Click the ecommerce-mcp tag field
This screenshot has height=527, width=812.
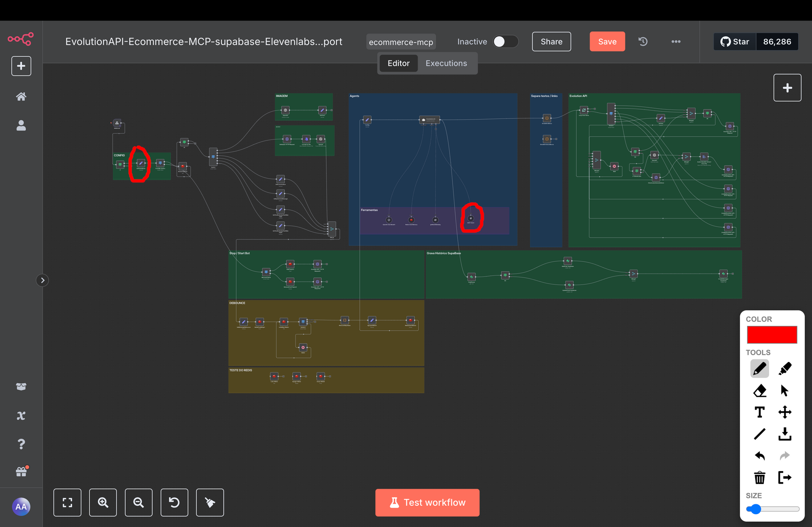click(401, 42)
